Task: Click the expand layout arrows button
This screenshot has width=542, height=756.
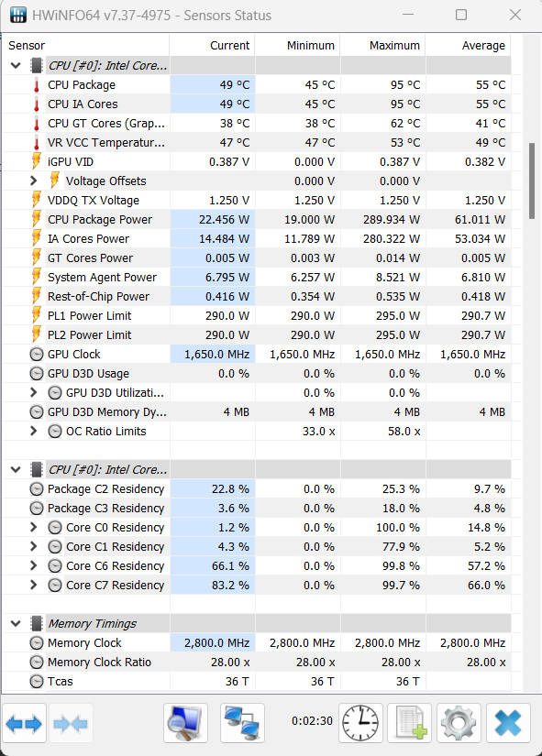Action: (x=24, y=724)
